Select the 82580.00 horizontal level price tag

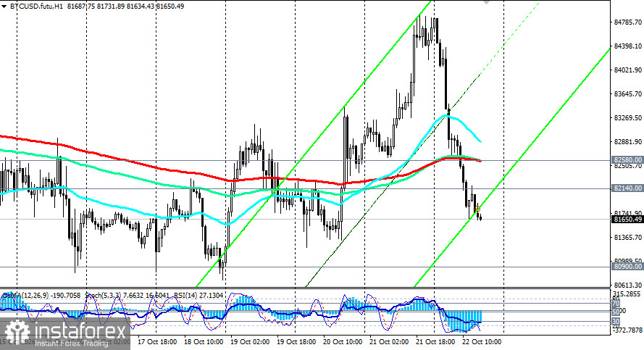(x=627, y=160)
